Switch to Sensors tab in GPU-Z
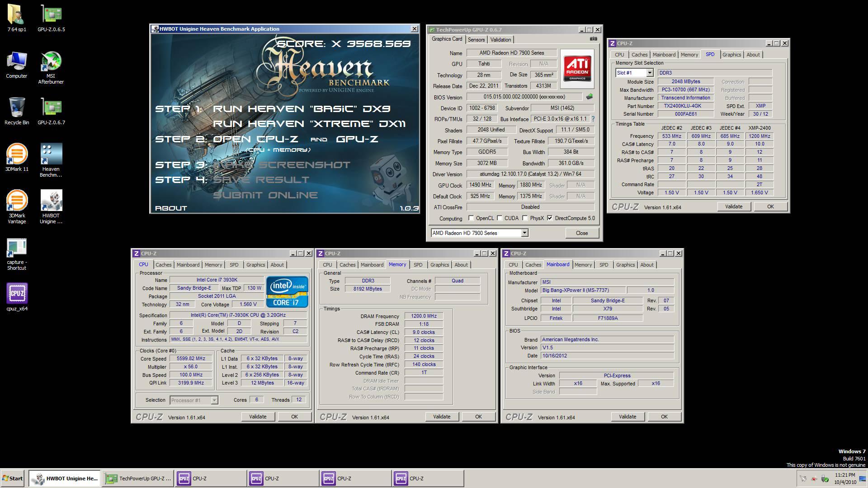 [x=476, y=40]
